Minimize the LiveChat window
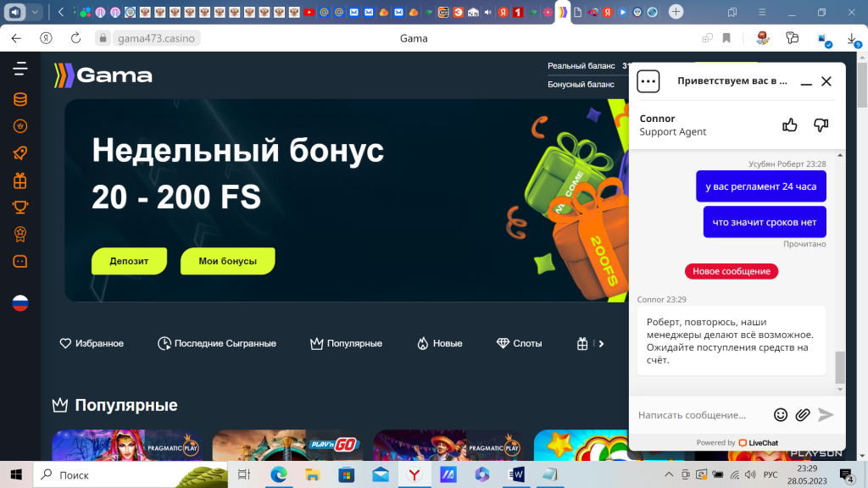The width and height of the screenshot is (868, 488). coord(806,82)
